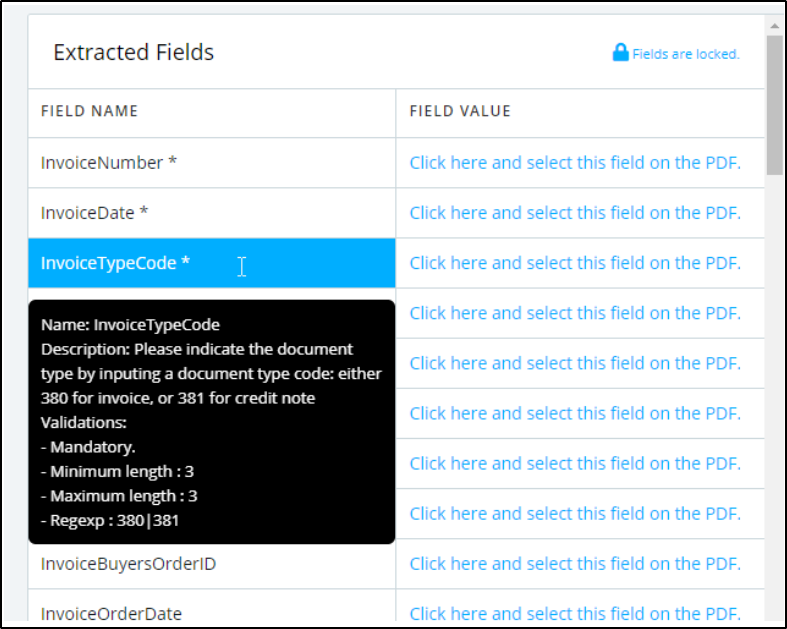Viewport: 787px width, 629px height.
Task: Select the InvoiceBuyersOrderID field name
Action: click(128, 564)
